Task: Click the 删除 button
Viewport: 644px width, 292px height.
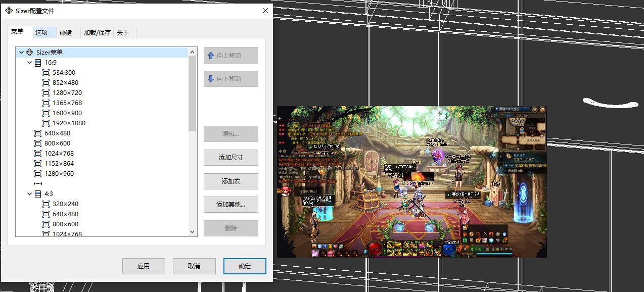Action: pyautogui.click(x=231, y=228)
